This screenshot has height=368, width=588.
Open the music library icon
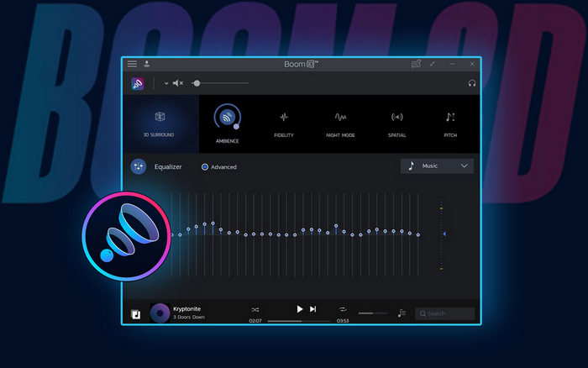coord(136,314)
